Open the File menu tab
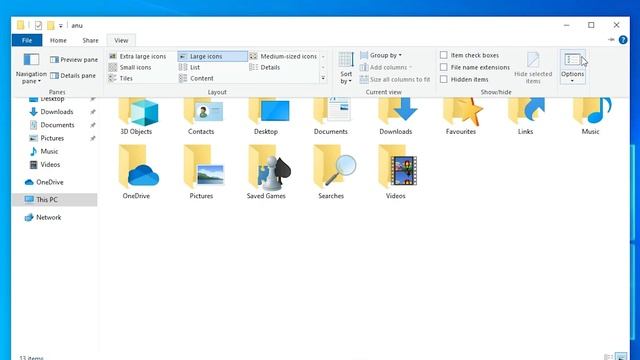 click(27, 40)
